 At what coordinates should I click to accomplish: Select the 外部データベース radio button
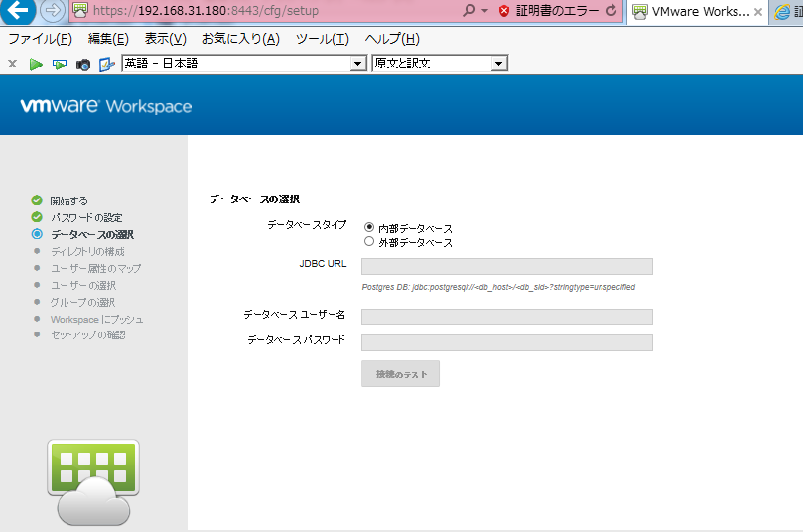(369, 241)
